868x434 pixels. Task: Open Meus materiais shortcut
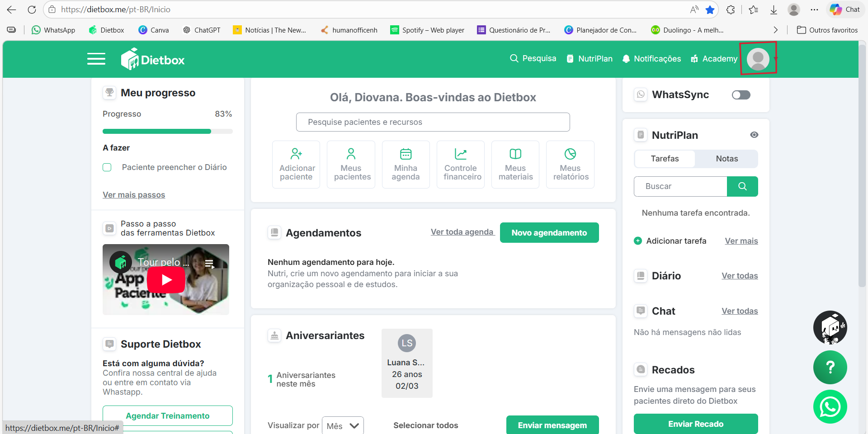515,165
